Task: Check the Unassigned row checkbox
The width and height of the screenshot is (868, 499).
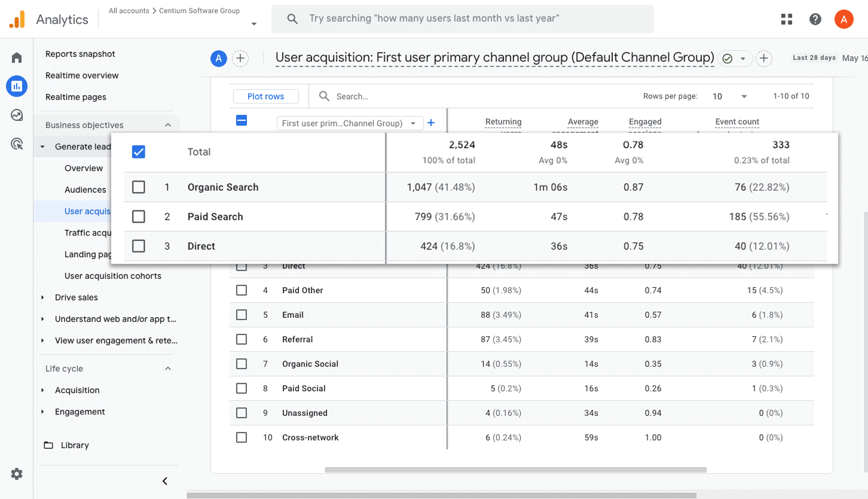Action: pyautogui.click(x=242, y=413)
